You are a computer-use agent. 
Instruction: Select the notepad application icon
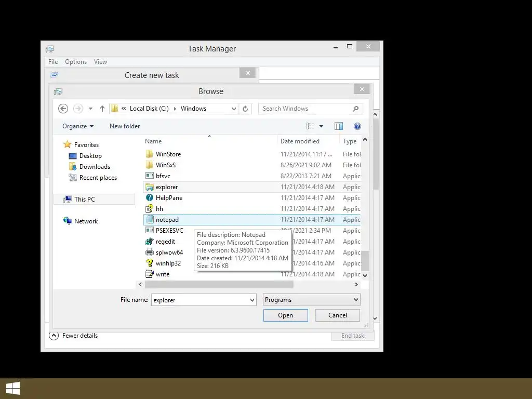(149, 220)
